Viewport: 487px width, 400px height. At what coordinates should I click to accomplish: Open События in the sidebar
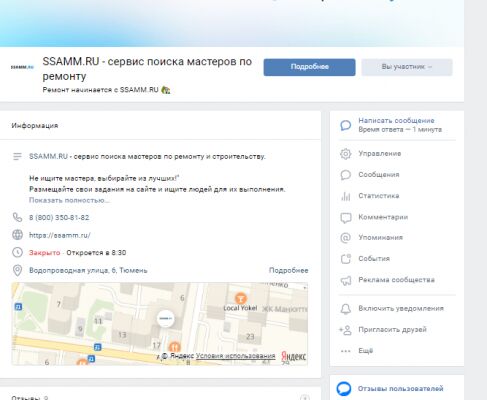pos(374,259)
